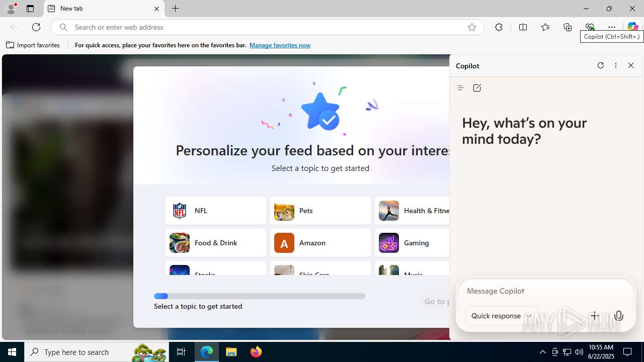The width and height of the screenshot is (644, 362).
Task: Open the Windows Start menu
Action: pos(12,352)
